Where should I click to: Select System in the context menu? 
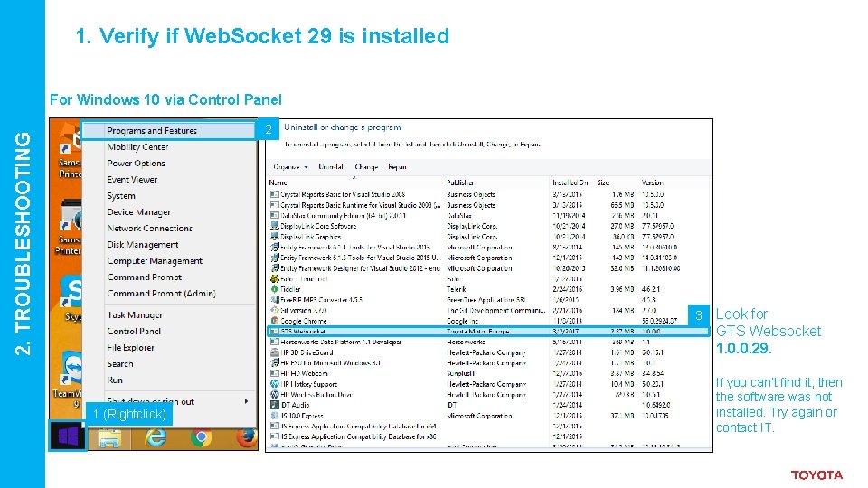click(x=121, y=196)
